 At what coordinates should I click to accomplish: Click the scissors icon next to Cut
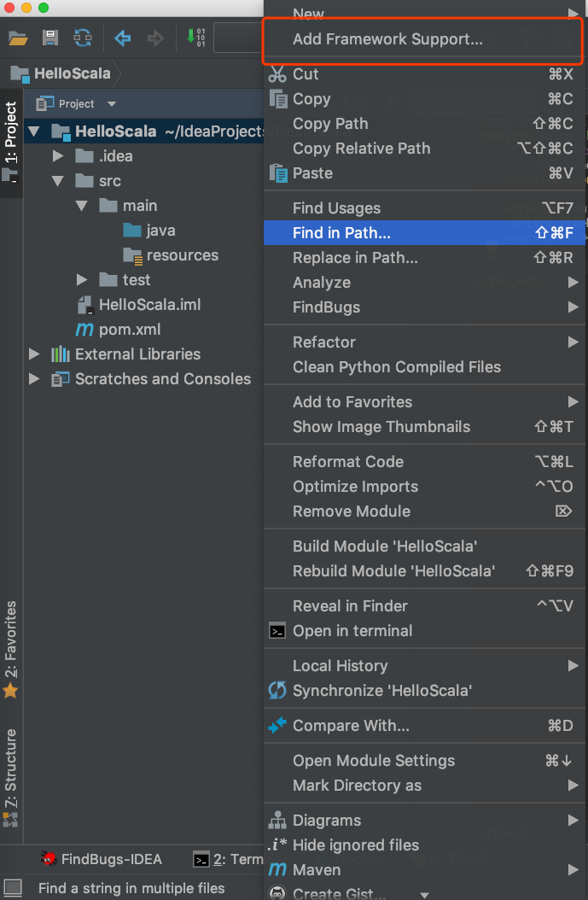coord(277,74)
